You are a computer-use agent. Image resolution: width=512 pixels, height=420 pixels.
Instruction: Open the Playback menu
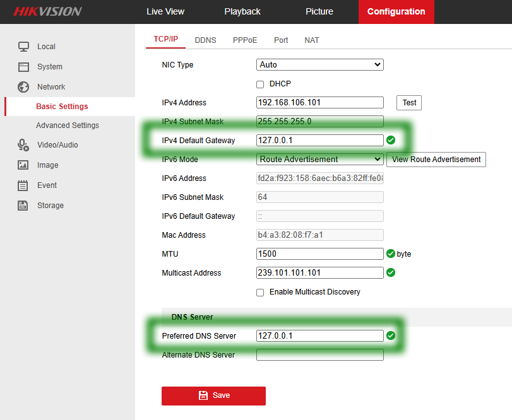pyautogui.click(x=242, y=11)
